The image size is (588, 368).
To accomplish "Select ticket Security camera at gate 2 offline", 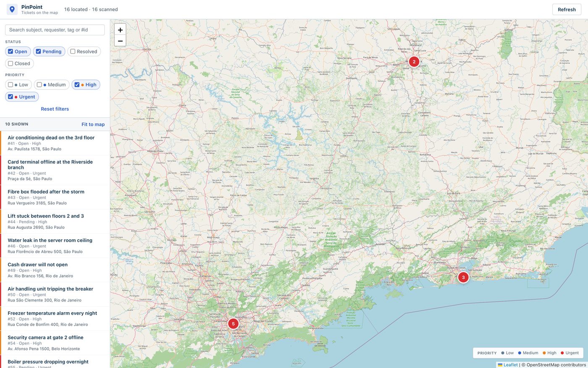I will point(55,343).
